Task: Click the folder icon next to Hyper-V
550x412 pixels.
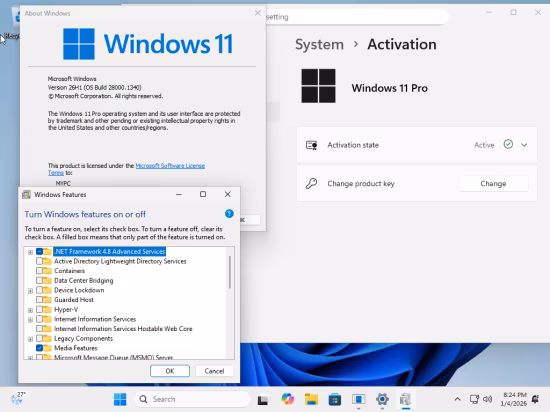Action: coord(47,309)
